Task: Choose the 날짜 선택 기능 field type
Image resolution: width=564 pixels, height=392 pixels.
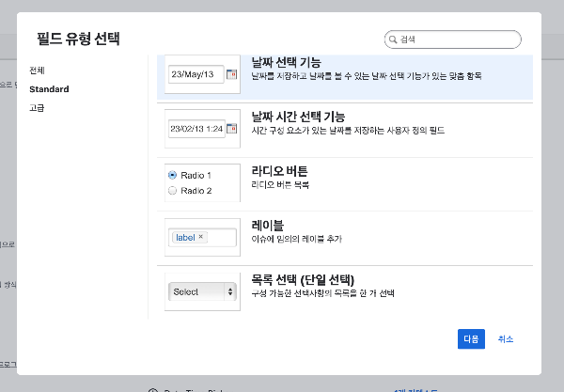Action: (345, 77)
